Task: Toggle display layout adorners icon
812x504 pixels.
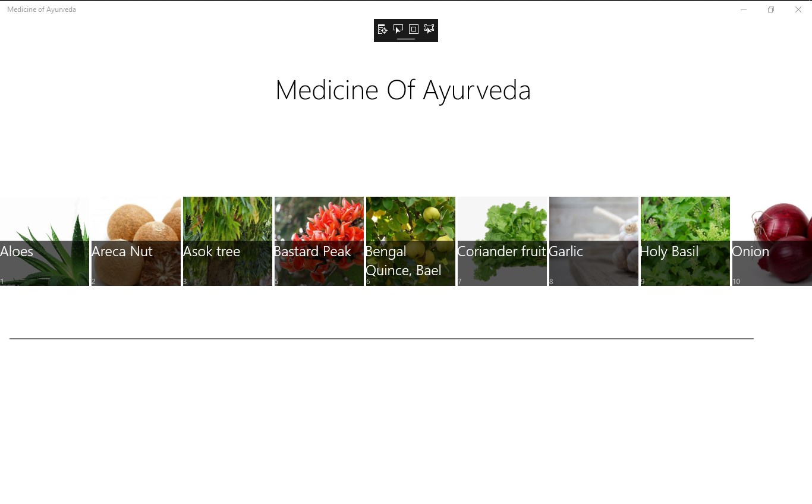Action: [x=414, y=29]
